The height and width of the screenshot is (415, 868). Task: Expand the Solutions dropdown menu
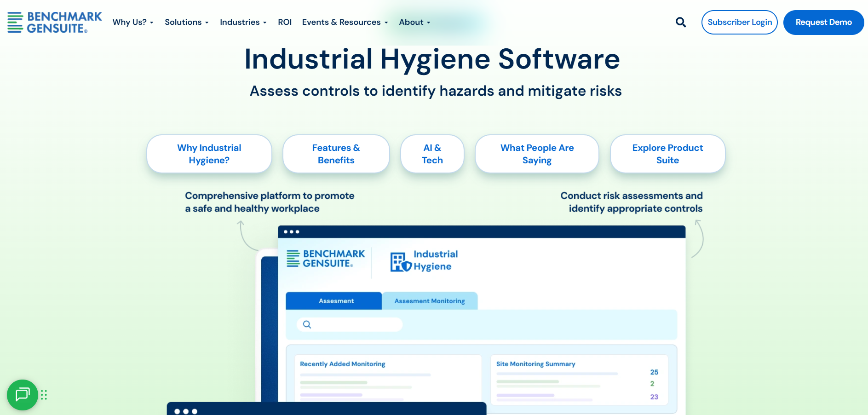point(186,22)
